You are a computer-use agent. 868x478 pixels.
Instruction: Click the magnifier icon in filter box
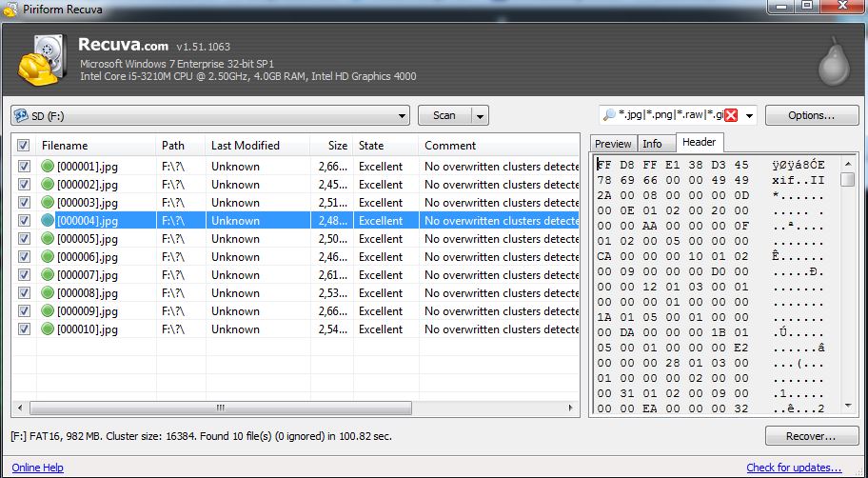(609, 115)
